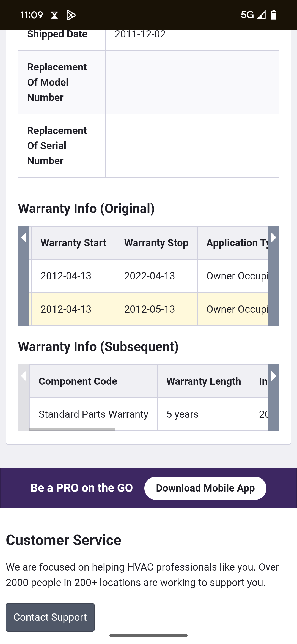The image size is (297, 644).
Task: Tap the battery icon in the status bar
Action: (x=273, y=15)
